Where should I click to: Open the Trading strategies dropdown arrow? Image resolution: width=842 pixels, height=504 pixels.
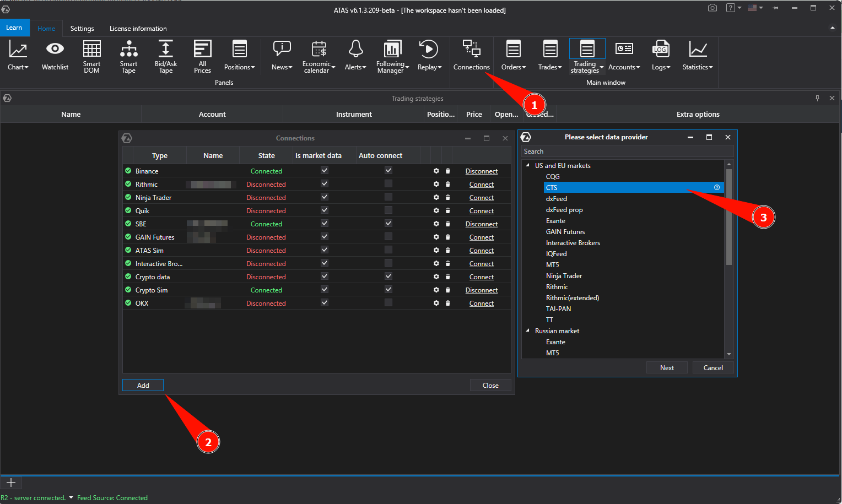coord(602,67)
